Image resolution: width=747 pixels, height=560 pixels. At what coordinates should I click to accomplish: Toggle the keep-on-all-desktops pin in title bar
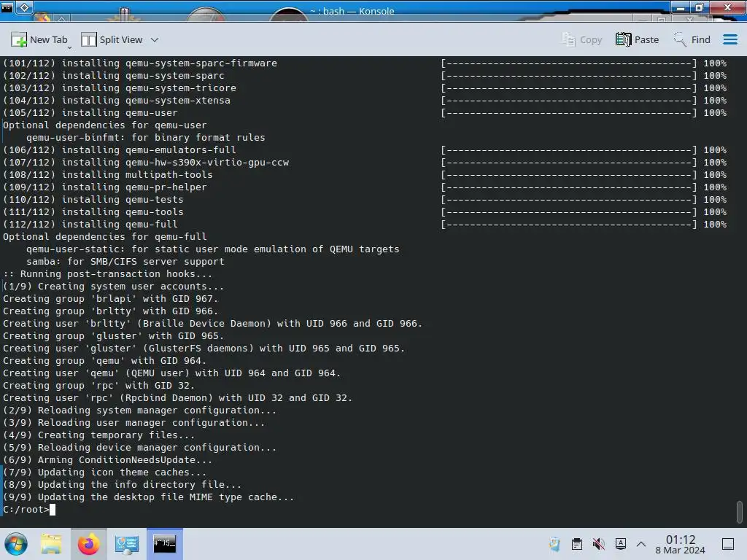pos(25,7)
